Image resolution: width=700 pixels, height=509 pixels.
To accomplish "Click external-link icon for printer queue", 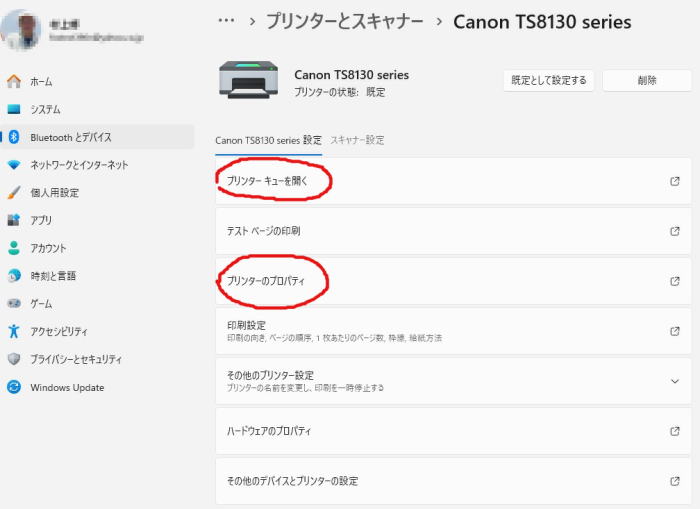I will coord(675,181).
